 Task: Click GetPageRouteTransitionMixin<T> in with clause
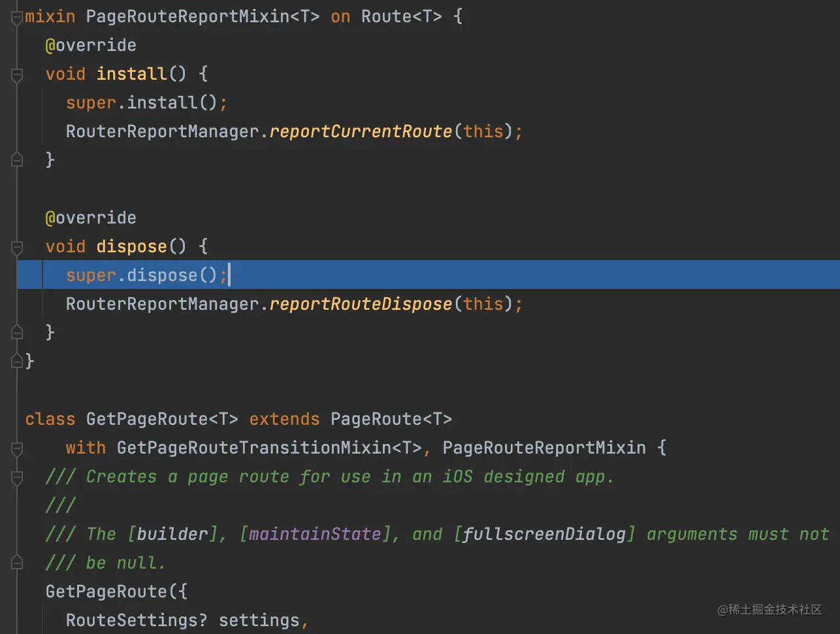(x=269, y=448)
